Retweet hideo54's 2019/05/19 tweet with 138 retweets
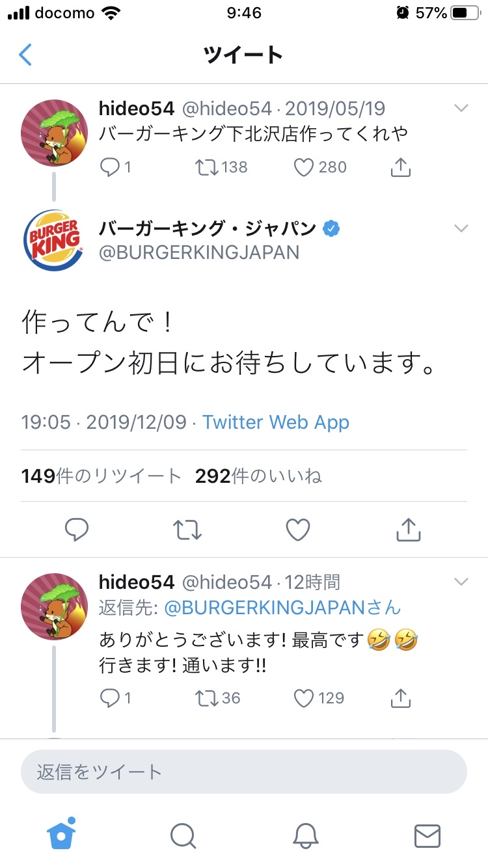Image resolution: width=488 pixels, height=868 pixels. coord(206,167)
